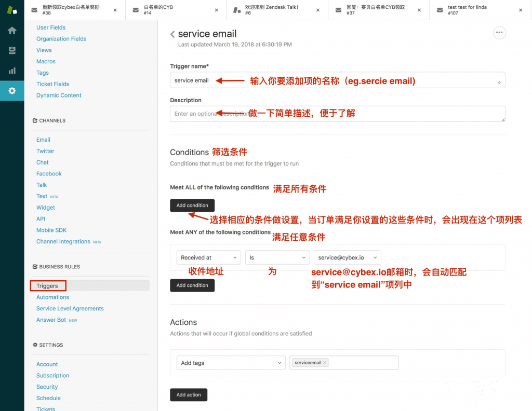Click the back chevron beside service email
Image resolution: width=532 pixels, height=411 pixels.
172,34
